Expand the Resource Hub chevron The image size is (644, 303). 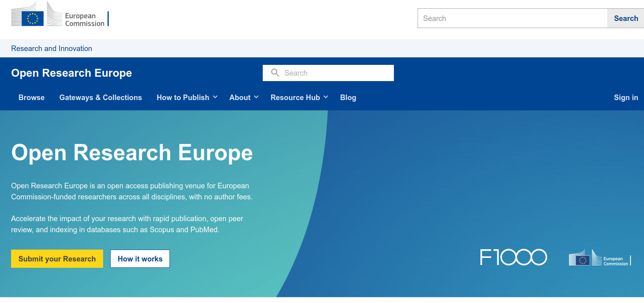coord(326,97)
